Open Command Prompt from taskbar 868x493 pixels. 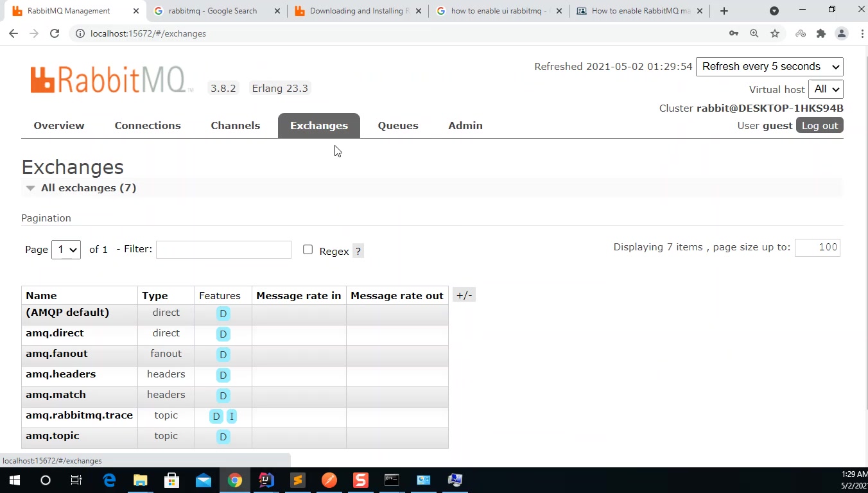pyautogui.click(x=392, y=480)
